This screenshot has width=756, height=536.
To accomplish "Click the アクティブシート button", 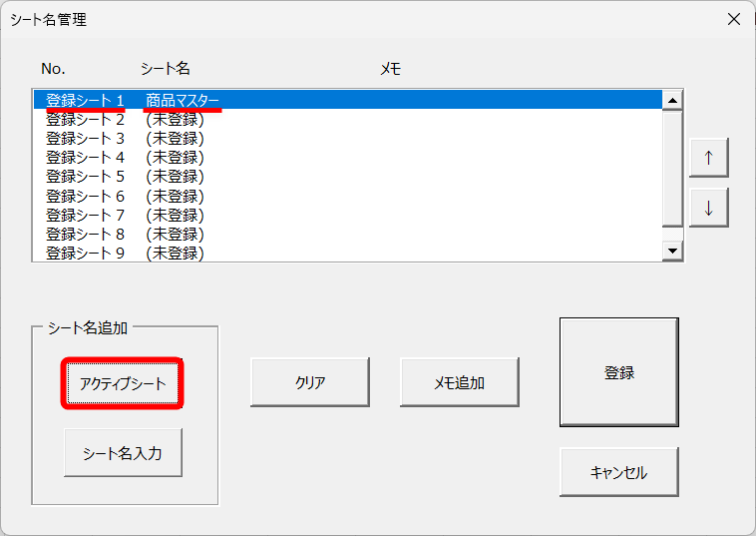I will pos(123,383).
